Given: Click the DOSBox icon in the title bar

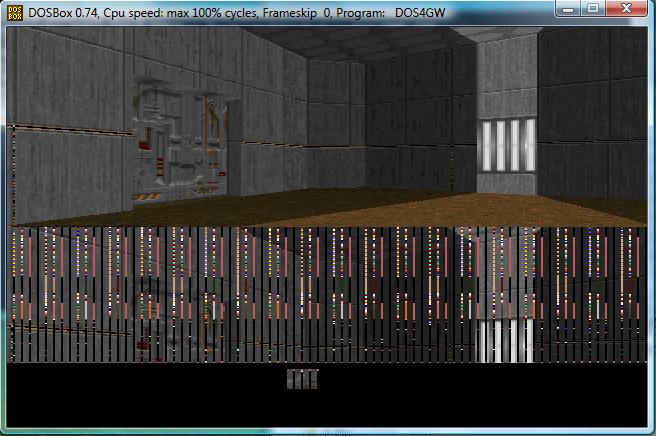Looking at the screenshot, I should tap(15, 13).
